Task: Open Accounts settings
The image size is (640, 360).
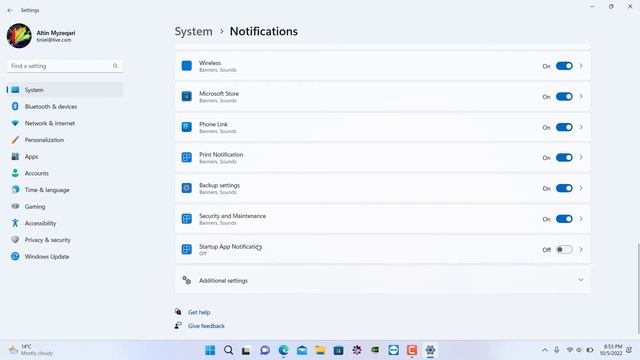Action: pyautogui.click(x=65, y=173)
